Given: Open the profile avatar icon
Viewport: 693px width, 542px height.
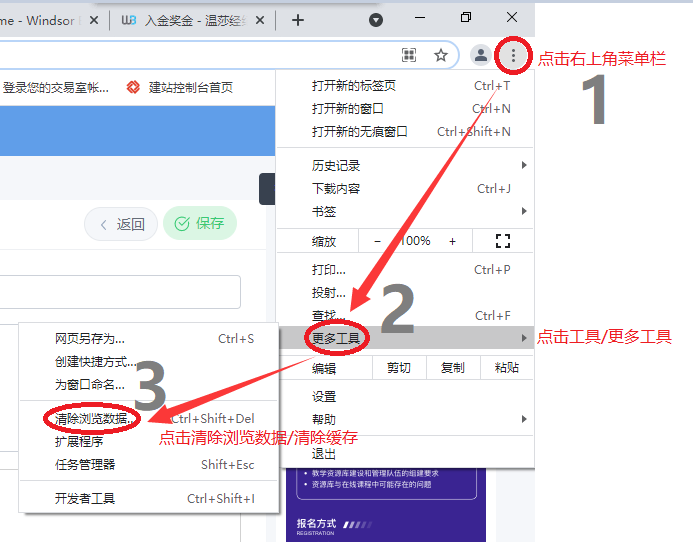Looking at the screenshot, I should click(481, 55).
